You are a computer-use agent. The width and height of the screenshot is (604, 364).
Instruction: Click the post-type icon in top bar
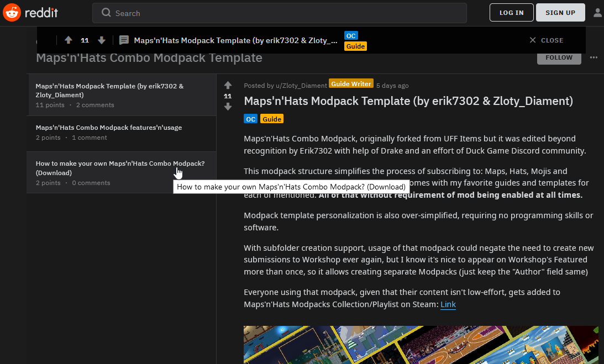coord(124,40)
